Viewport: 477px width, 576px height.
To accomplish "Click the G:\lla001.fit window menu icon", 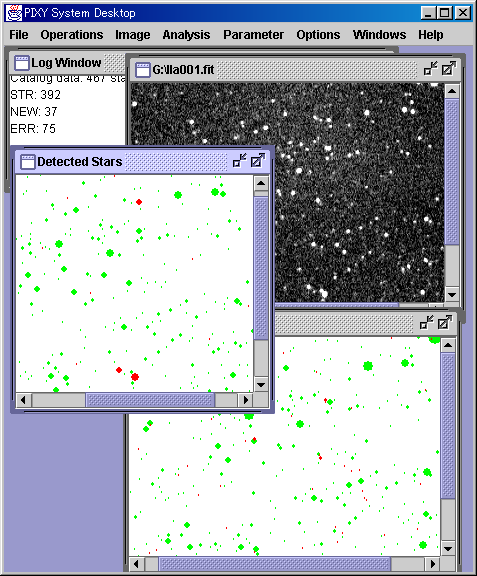I will [x=143, y=70].
